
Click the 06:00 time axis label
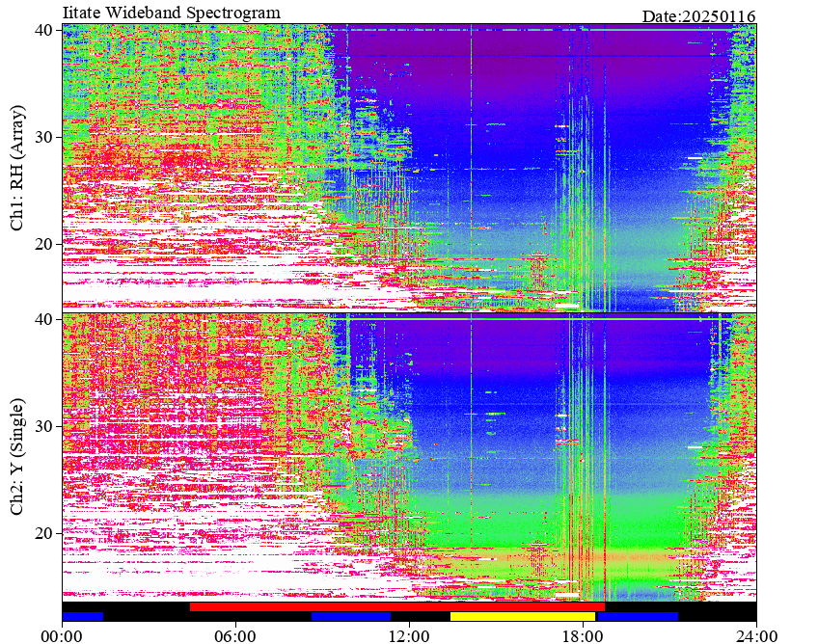235,636
